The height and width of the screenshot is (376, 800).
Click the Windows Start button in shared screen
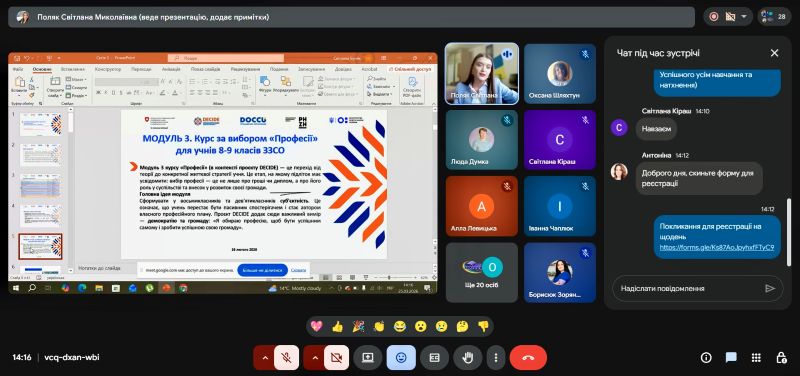point(16,288)
